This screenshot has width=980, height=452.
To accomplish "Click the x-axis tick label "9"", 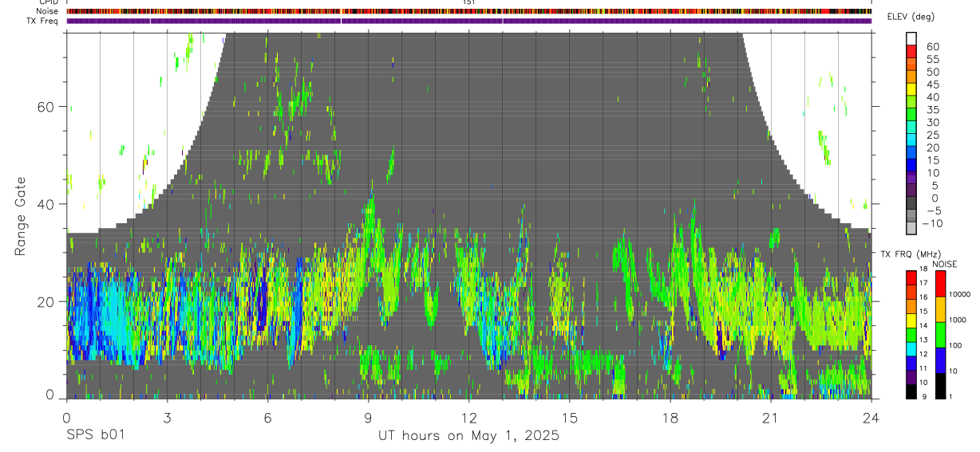I will click(368, 418).
